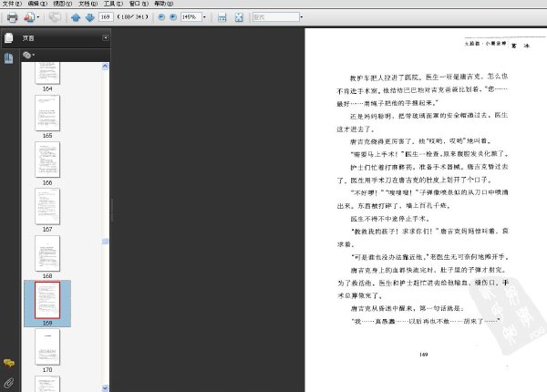Viewport: 547px width, 392px height.
Task: Select the page 167 thumbnail
Action: coord(47,206)
